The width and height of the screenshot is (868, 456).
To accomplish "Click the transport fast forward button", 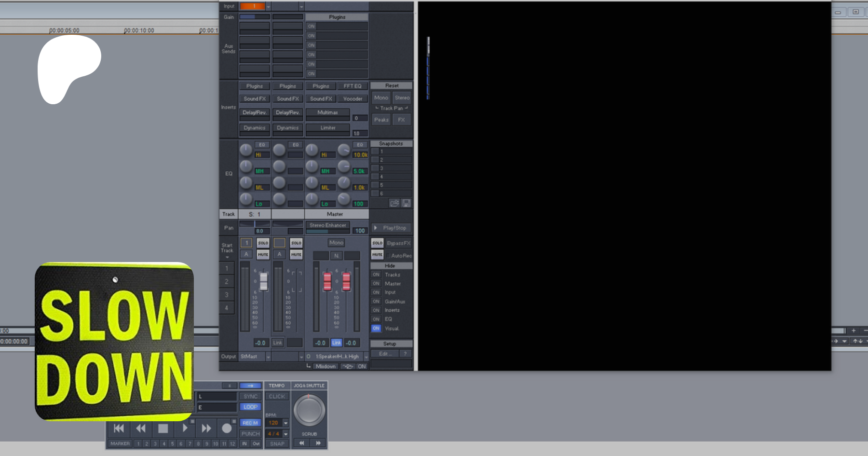I will pos(206,428).
